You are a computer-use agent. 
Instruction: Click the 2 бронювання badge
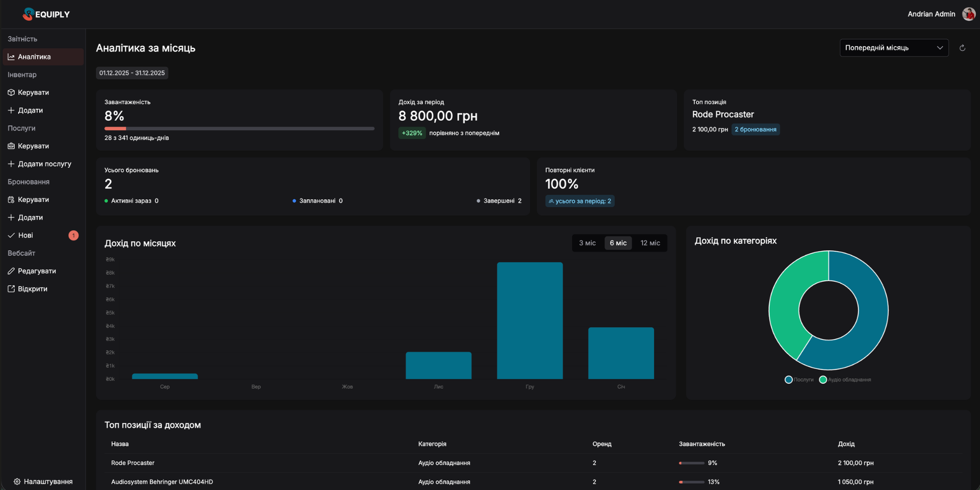coord(756,129)
